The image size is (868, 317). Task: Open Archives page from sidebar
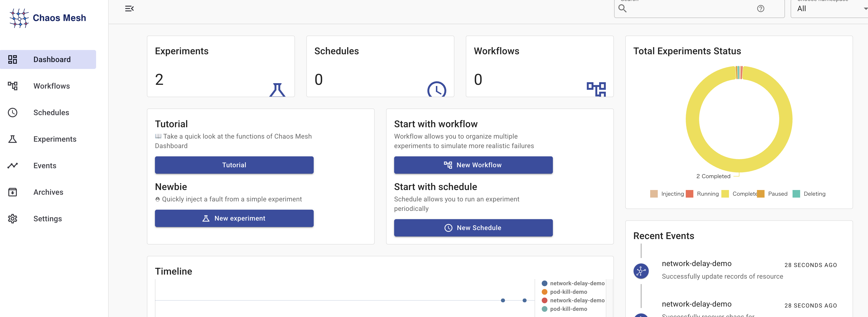[x=48, y=192]
